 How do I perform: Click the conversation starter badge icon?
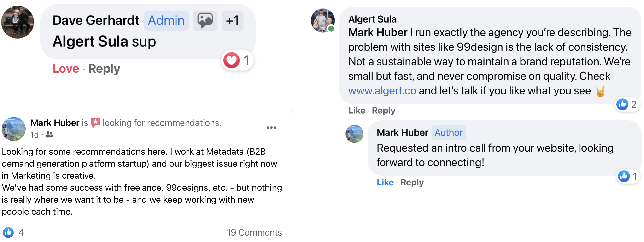pos(205,20)
